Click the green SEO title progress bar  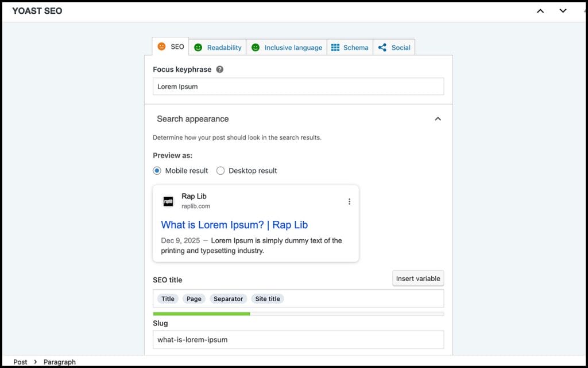click(201, 313)
